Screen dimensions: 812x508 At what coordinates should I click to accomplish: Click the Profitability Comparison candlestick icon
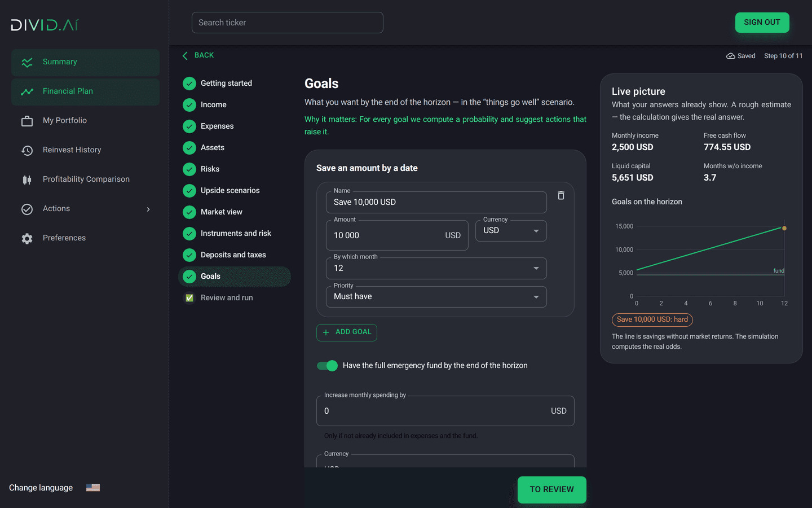click(27, 179)
